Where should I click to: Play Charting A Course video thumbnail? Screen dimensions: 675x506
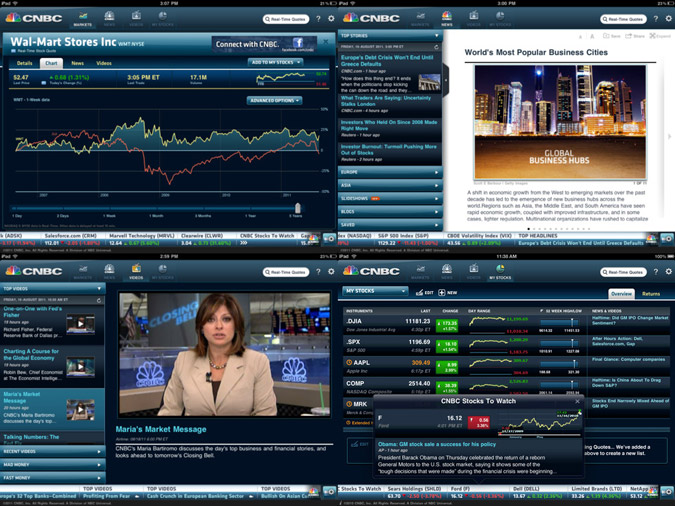(x=81, y=367)
